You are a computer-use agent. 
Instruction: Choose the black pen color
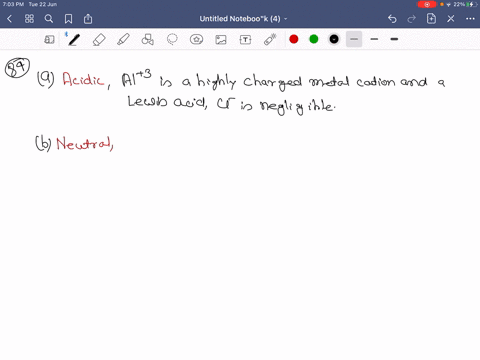tap(334, 39)
